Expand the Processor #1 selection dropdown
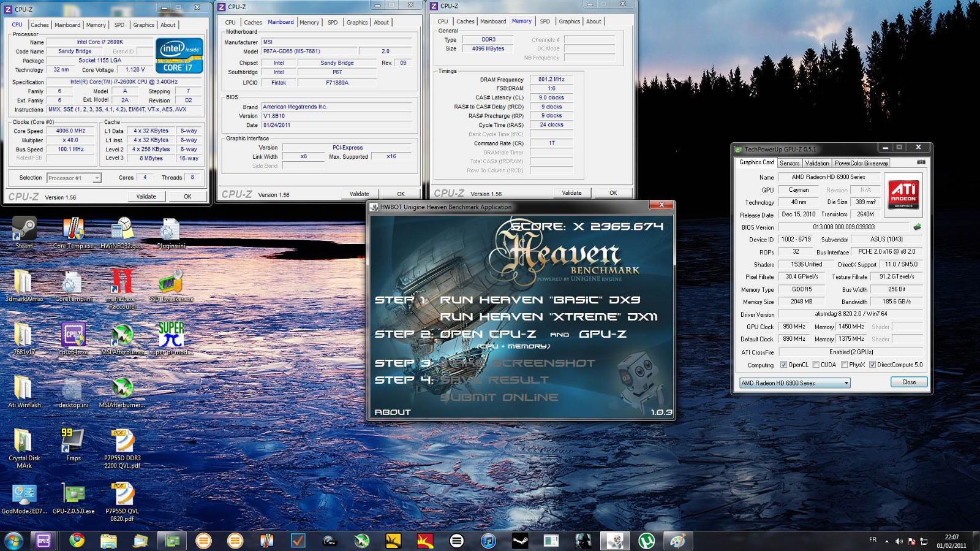This screenshot has width=980, height=551. click(x=73, y=178)
